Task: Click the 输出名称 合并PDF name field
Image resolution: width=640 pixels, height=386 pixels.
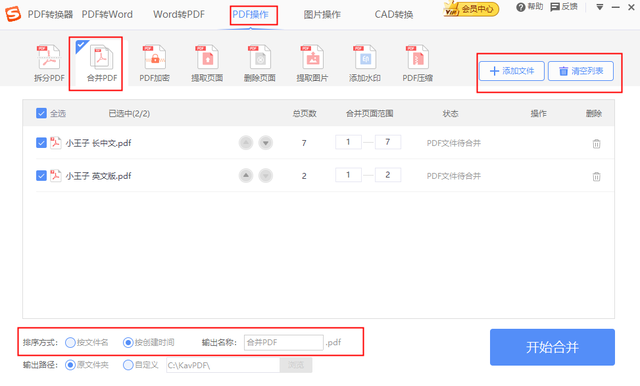Action: [284, 342]
